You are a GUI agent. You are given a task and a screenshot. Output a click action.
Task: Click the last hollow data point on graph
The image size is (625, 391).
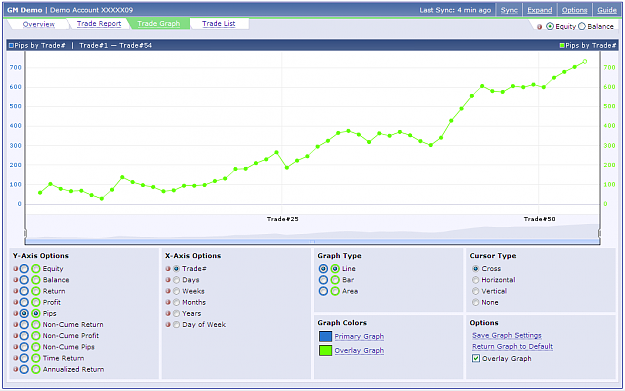pos(585,61)
